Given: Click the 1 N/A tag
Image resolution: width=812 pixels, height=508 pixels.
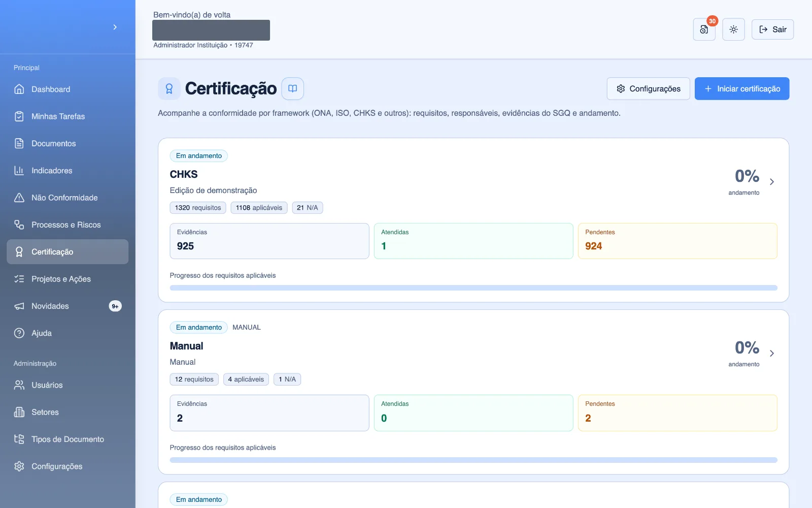Looking at the screenshot, I should tap(287, 379).
